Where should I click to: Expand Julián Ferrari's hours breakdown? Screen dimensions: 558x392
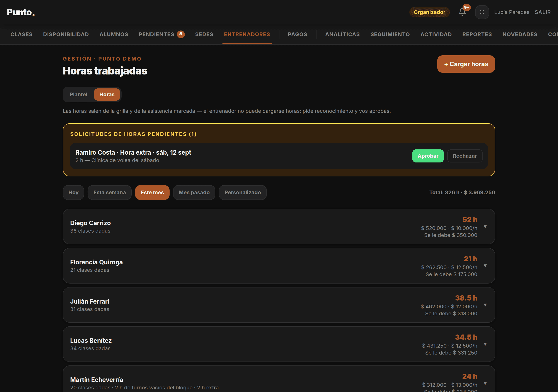pyautogui.click(x=485, y=305)
